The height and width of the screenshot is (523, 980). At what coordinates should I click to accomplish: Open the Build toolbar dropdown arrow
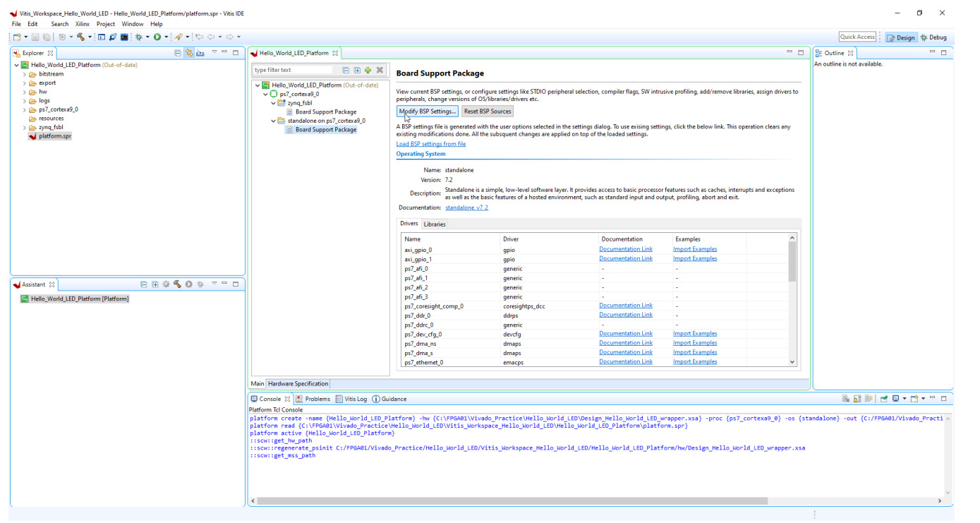90,37
